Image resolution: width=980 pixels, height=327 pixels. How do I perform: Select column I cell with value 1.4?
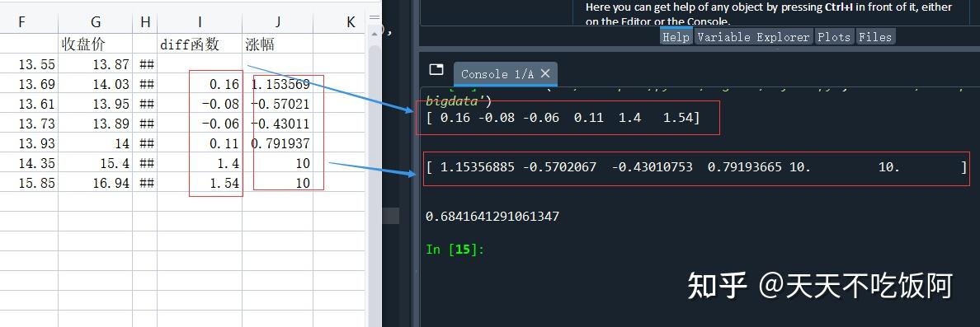(200, 163)
